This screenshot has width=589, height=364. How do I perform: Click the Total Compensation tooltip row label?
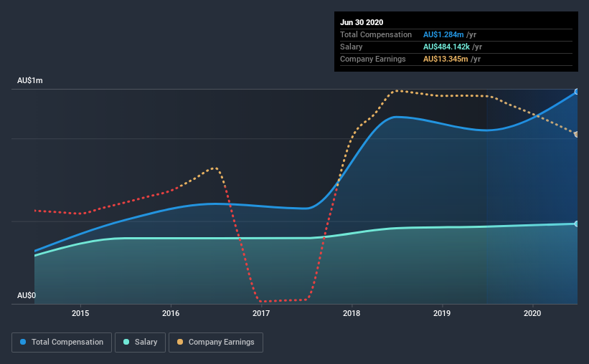[x=376, y=34]
